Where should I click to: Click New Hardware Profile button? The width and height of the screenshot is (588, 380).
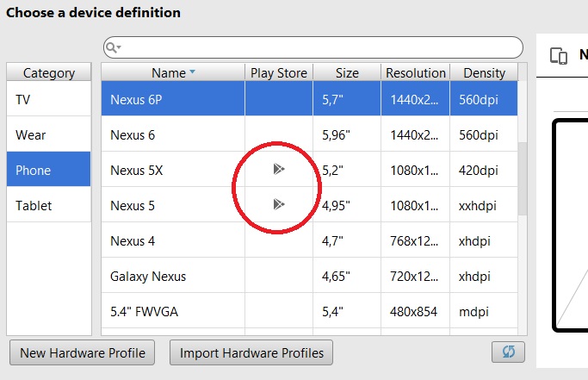pos(82,352)
